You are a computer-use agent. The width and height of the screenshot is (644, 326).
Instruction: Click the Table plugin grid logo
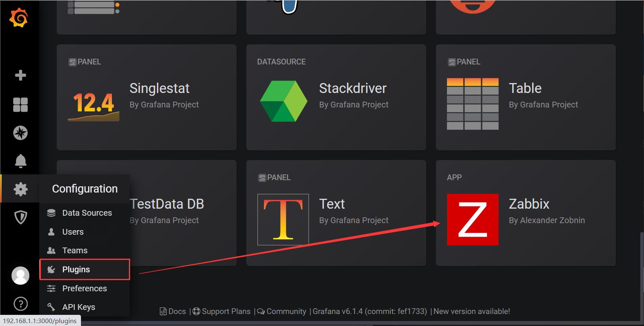point(473,104)
